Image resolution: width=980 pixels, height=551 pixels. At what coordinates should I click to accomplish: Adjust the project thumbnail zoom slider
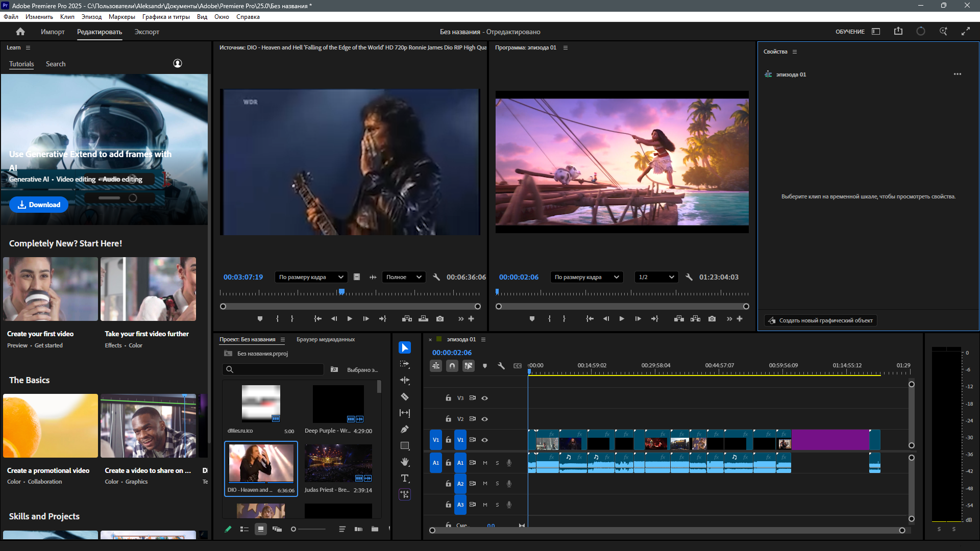(x=294, y=529)
